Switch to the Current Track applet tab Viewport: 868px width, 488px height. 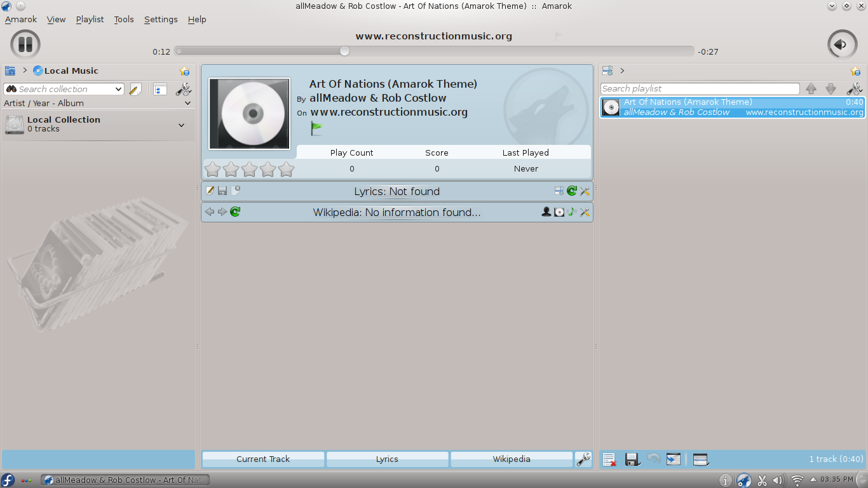(263, 459)
